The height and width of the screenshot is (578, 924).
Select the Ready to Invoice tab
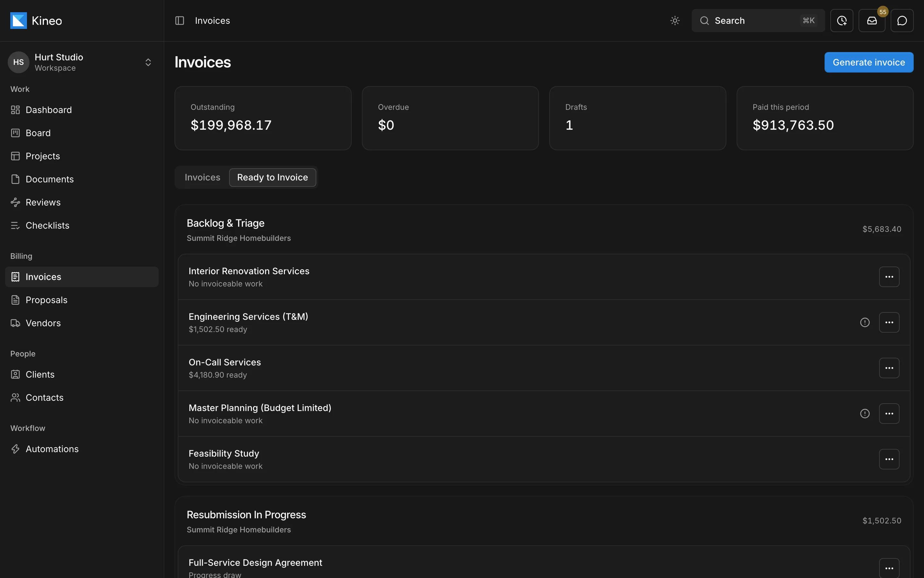click(272, 177)
